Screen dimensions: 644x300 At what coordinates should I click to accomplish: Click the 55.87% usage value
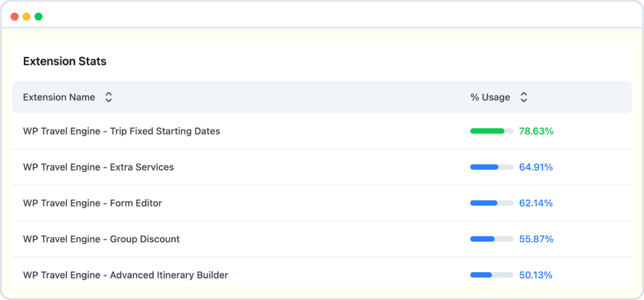pyautogui.click(x=536, y=239)
